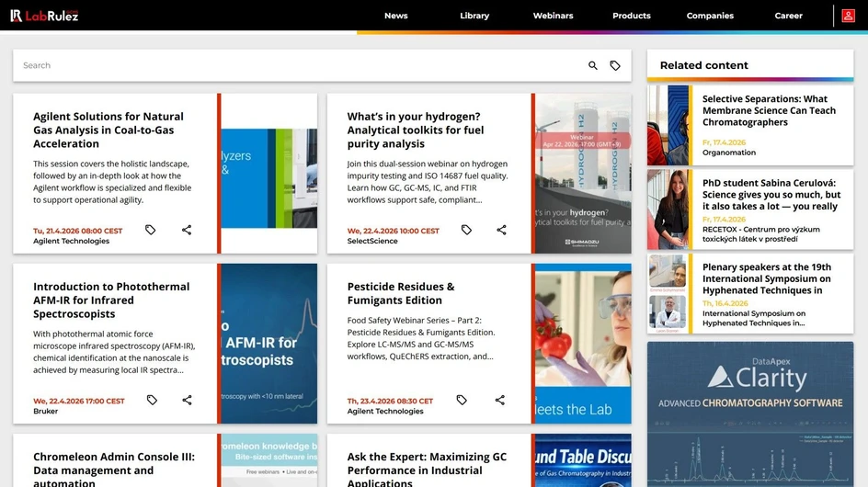Open the Products menu
Image resolution: width=868 pixels, height=487 pixels.
point(632,16)
